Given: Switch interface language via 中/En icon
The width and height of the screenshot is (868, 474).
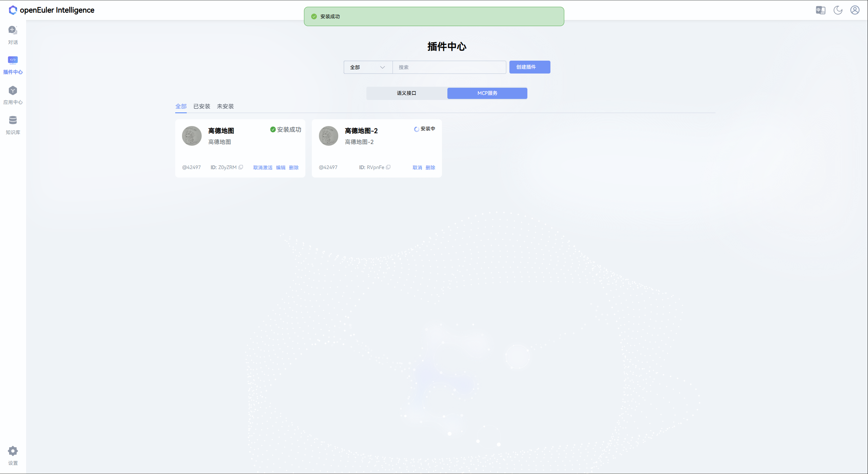Looking at the screenshot, I should click(x=821, y=10).
